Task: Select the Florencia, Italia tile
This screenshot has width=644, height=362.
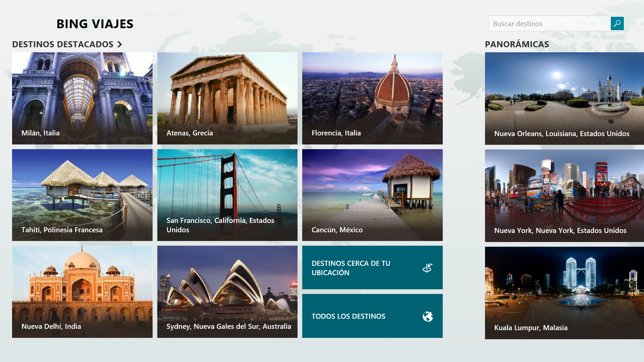Action: tap(372, 98)
